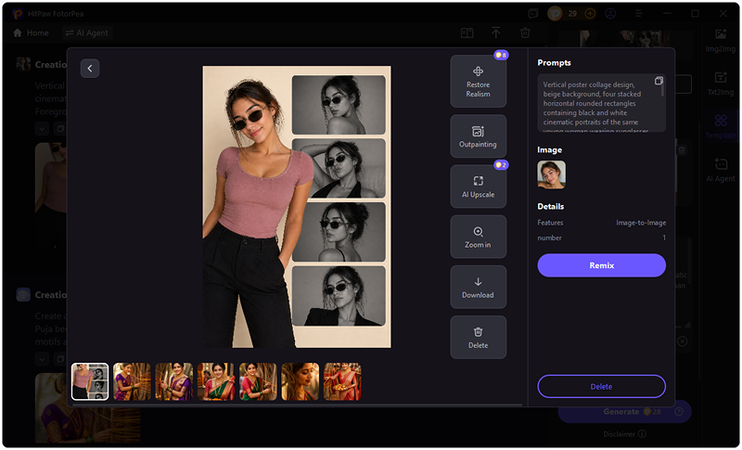Click the upload arrow icon in the toolbar
This screenshot has height=450, width=742.
coord(496,33)
